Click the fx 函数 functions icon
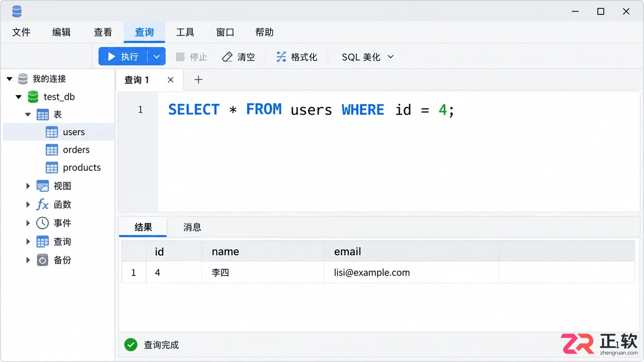The image size is (644, 362). pyautogui.click(x=42, y=205)
